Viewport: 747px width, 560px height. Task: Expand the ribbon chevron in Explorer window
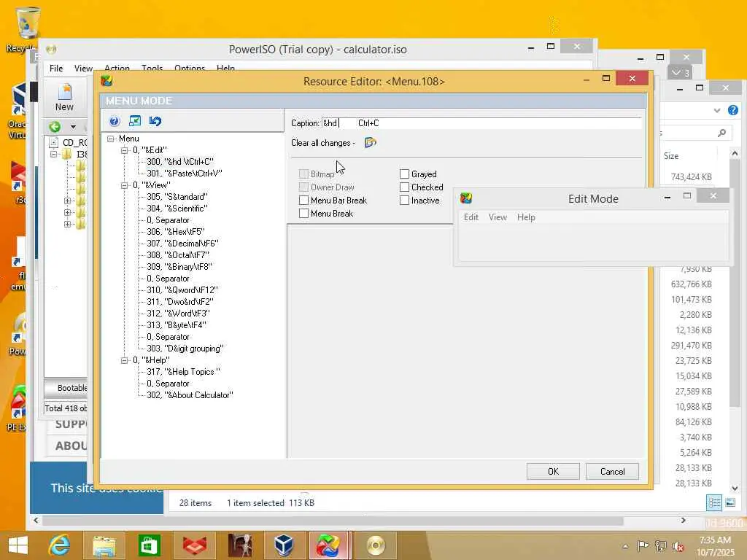point(717,110)
